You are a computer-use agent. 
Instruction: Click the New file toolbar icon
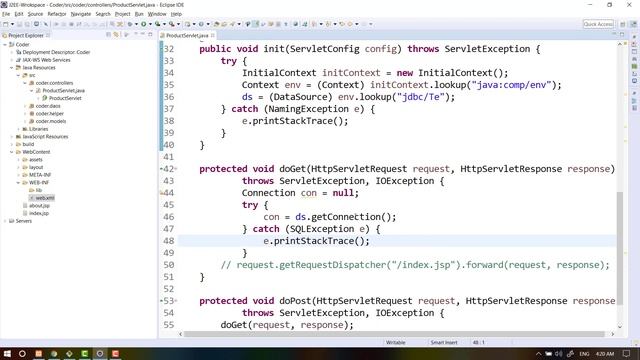click(x=6, y=24)
